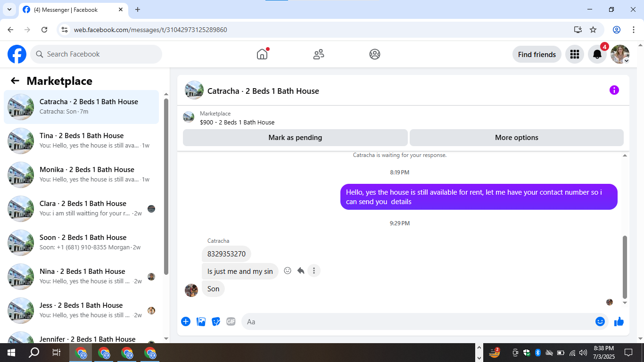Click the address bar URL
644x362 pixels.
(x=150, y=30)
